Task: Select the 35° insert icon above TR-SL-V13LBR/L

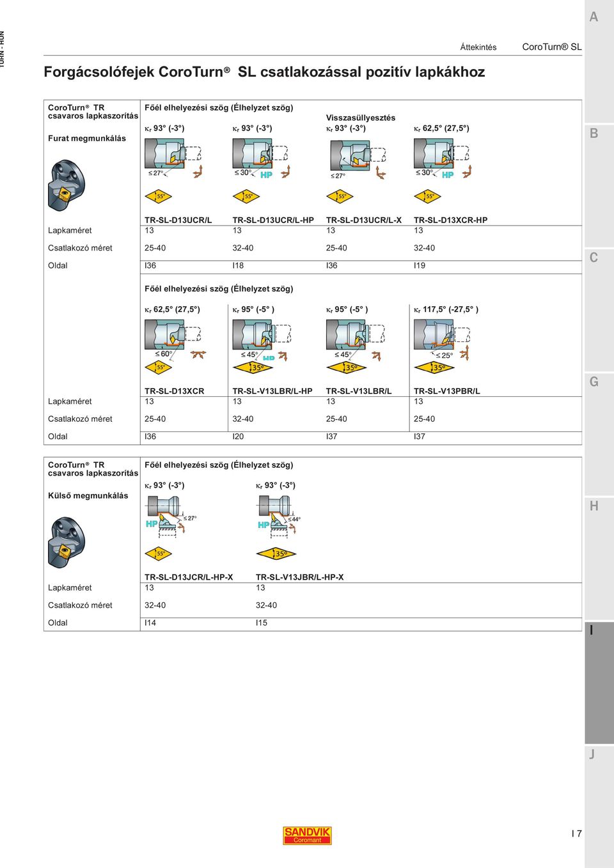Action: tap(347, 367)
